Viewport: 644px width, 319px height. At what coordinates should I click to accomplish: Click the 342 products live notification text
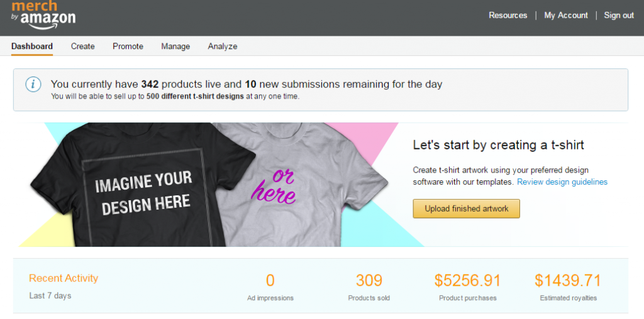[247, 85]
